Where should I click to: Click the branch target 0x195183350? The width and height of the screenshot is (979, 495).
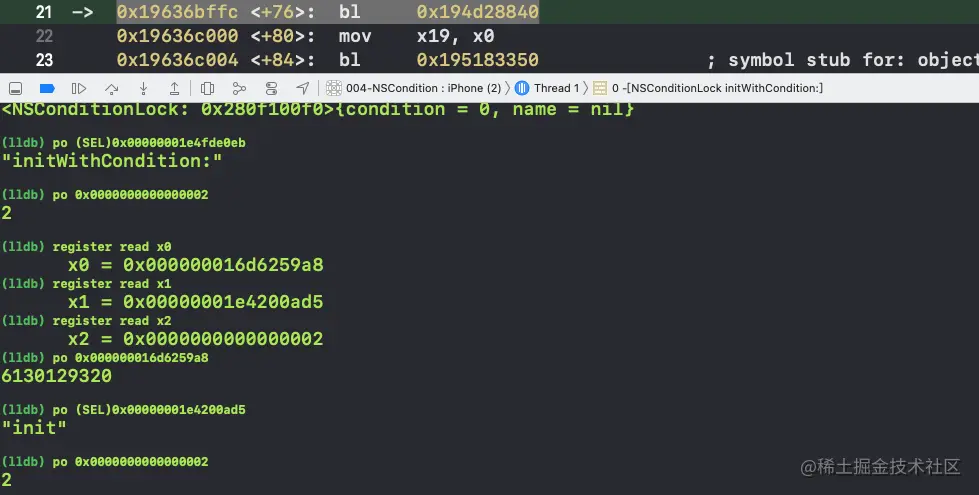point(478,60)
